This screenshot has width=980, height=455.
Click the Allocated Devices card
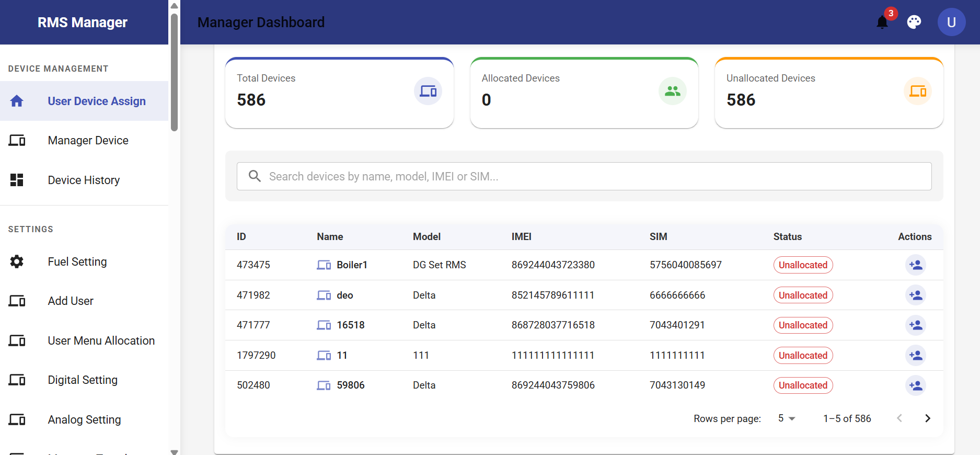point(584,93)
